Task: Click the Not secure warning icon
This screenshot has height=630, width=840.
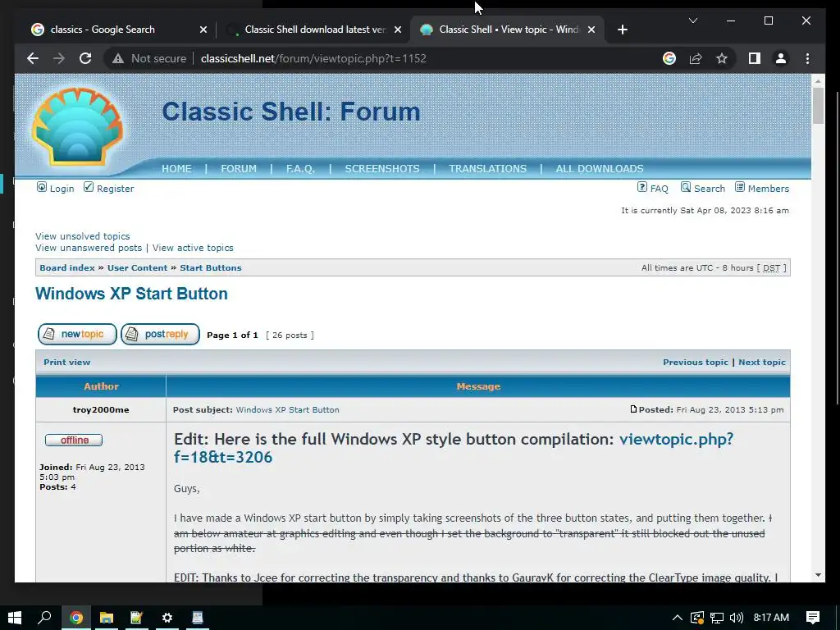Action: (118, 58)
